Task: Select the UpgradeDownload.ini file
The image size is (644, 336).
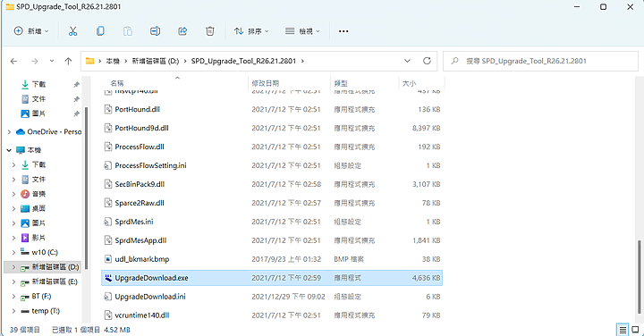Action: [272, 296]
